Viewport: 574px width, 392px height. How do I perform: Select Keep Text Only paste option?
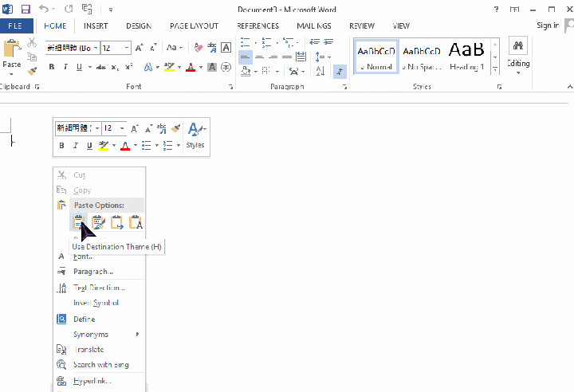tap(136, 222)
